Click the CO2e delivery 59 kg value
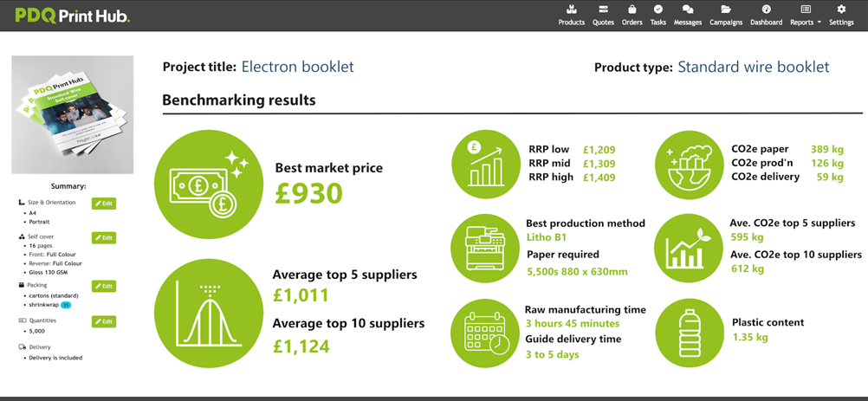868x401 pixels. coord(830,177)
